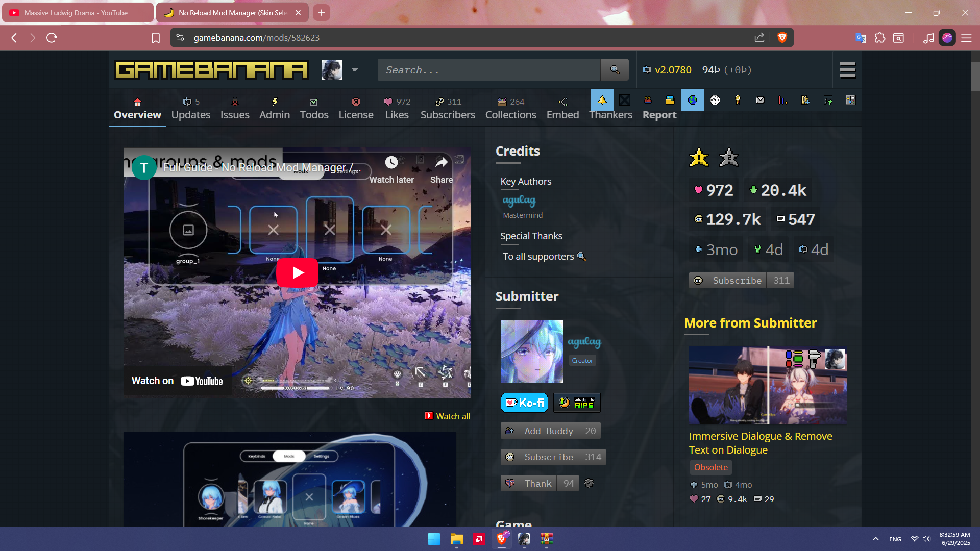Screen dimensions: 980x551
Task: Click the Add Buddy button
Action: click(550, 431)
